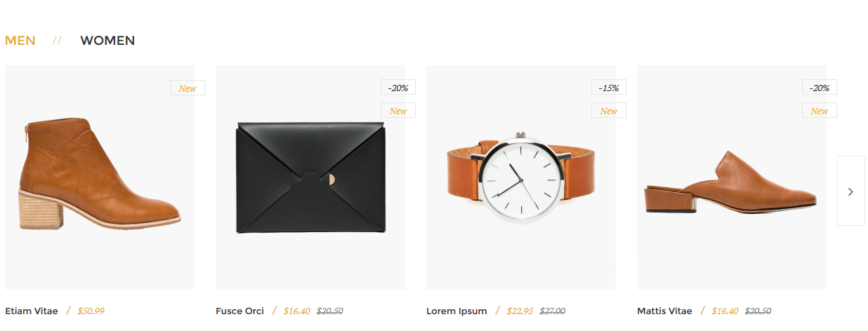The width and height of the screenshot is (868, 331).
Task: Click the next arrow carousel button
Action: (850, 191)
